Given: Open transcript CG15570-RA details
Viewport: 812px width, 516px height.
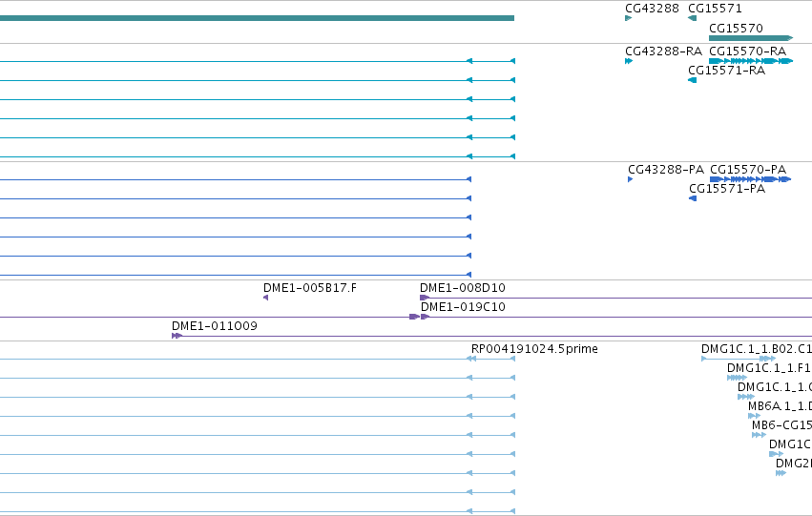Looking at the screenshot, I should pyautogui.click(x=747, y=52).
